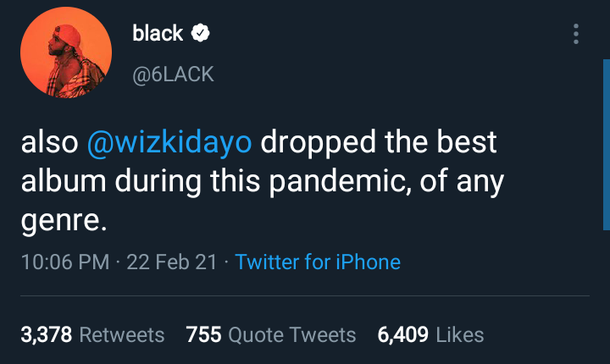Click the 3,378 retweet count
The width and height of the screenshot is (610, 364).
pyautogui.click(x=47, y=335)
